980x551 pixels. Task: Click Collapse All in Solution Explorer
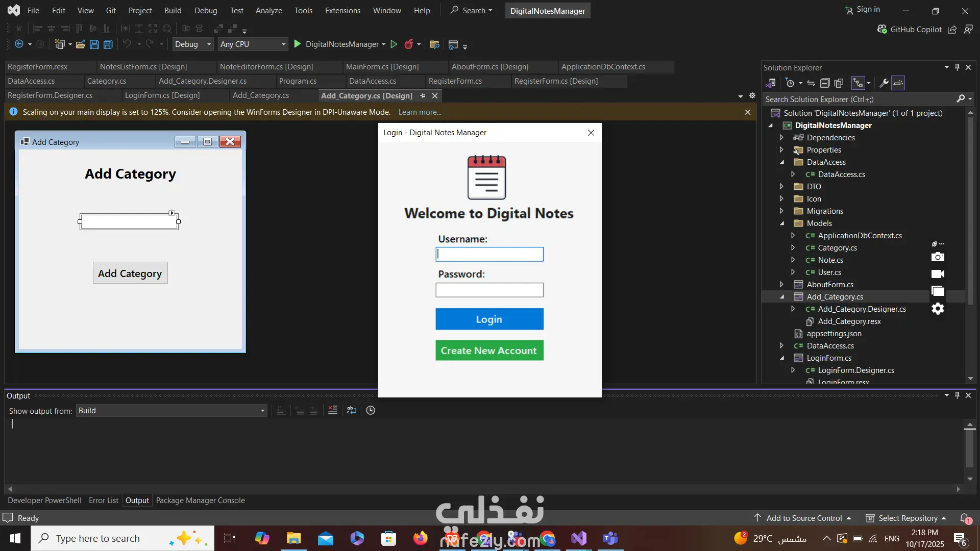825,83
